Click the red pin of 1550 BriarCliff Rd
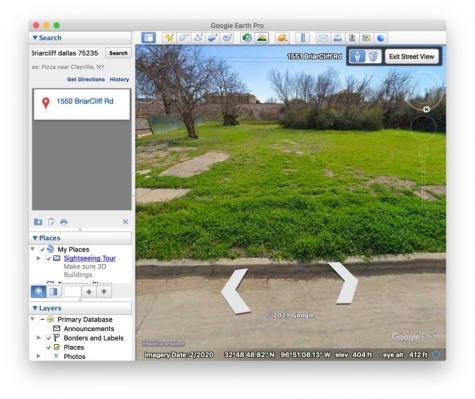Screen dimensions: 475x399 coord(46,103)
